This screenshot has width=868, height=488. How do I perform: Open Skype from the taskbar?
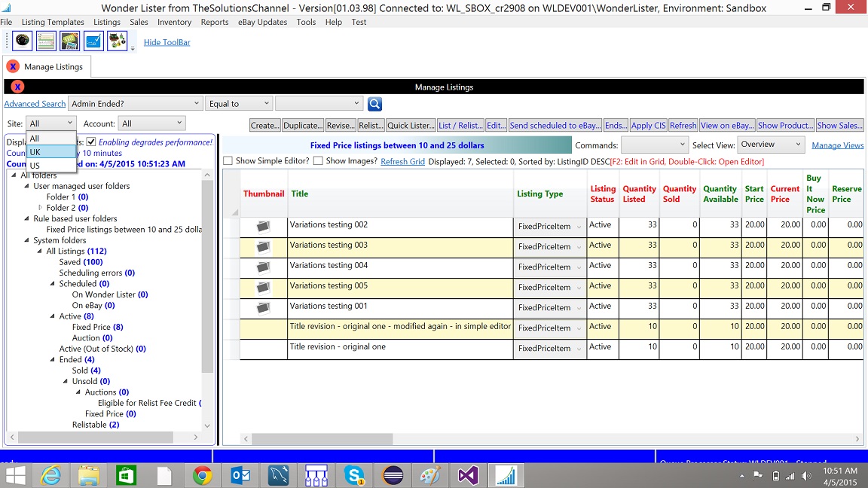[x=354, y=475]
